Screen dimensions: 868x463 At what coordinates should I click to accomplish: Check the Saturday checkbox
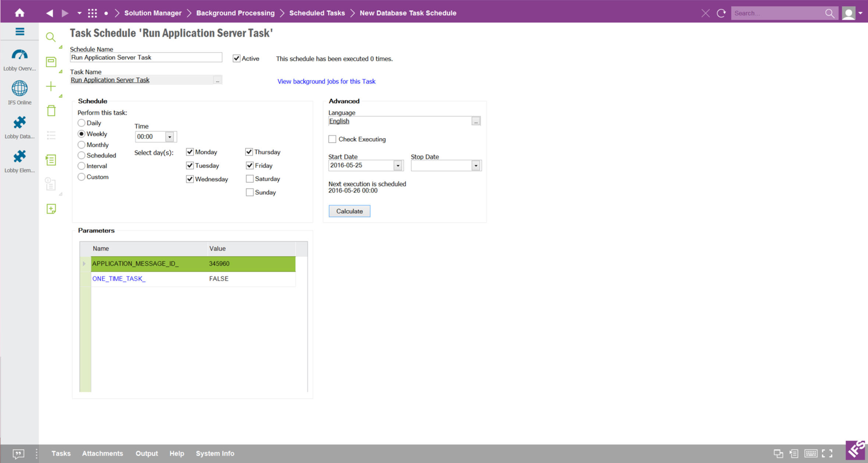click(x=250, y=179)
